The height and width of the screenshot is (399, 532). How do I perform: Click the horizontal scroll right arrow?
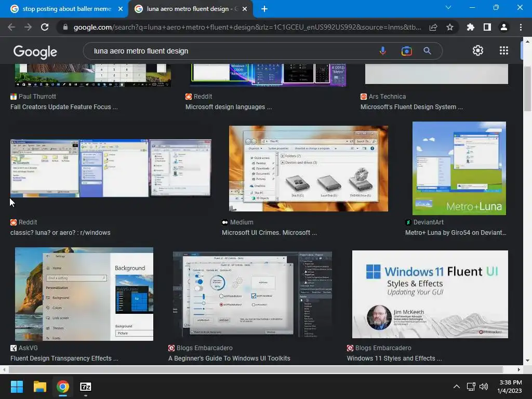point(519,369)
